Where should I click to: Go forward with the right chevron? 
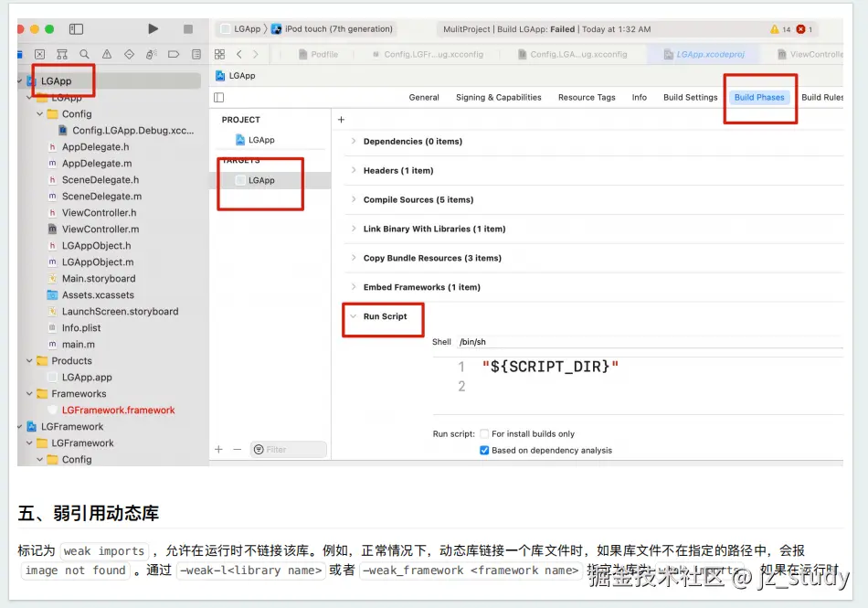pos(255,54)
